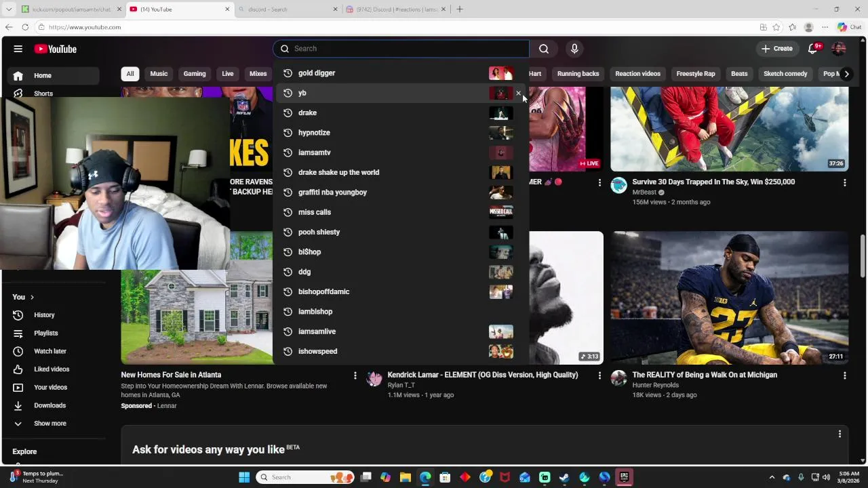868x488 pixels.
Task: Switch to the discord - Search browser tab
Action: pyautogui.click(x=288, y=9)
